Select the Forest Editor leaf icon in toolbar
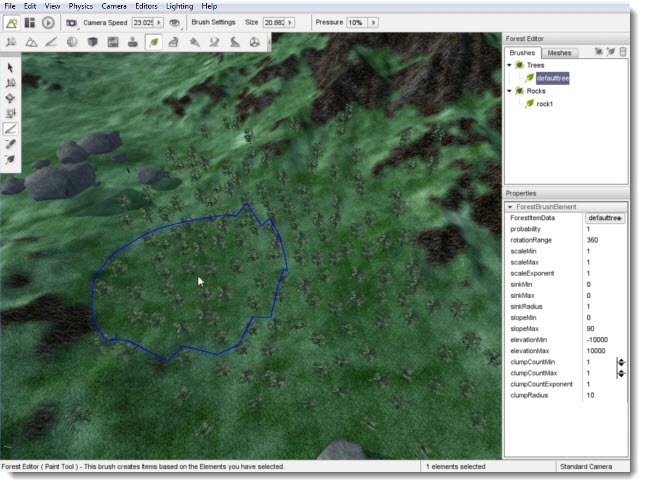 tap(154, 42)
